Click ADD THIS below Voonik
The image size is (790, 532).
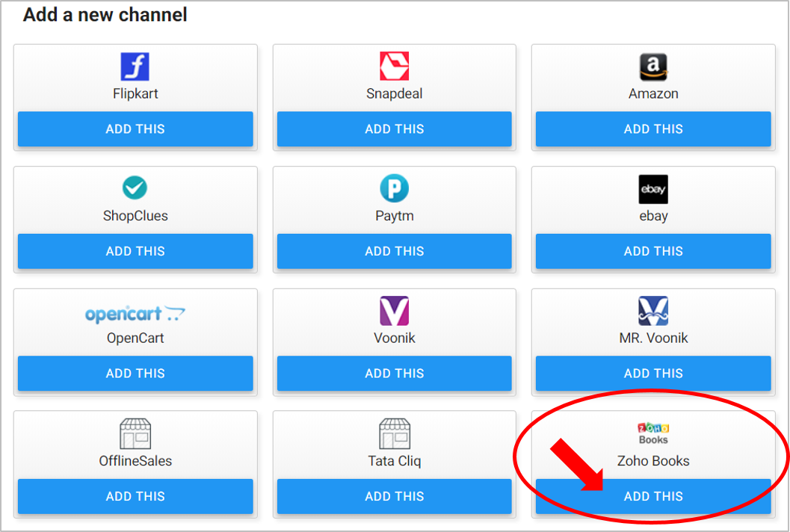click(394, 374)
